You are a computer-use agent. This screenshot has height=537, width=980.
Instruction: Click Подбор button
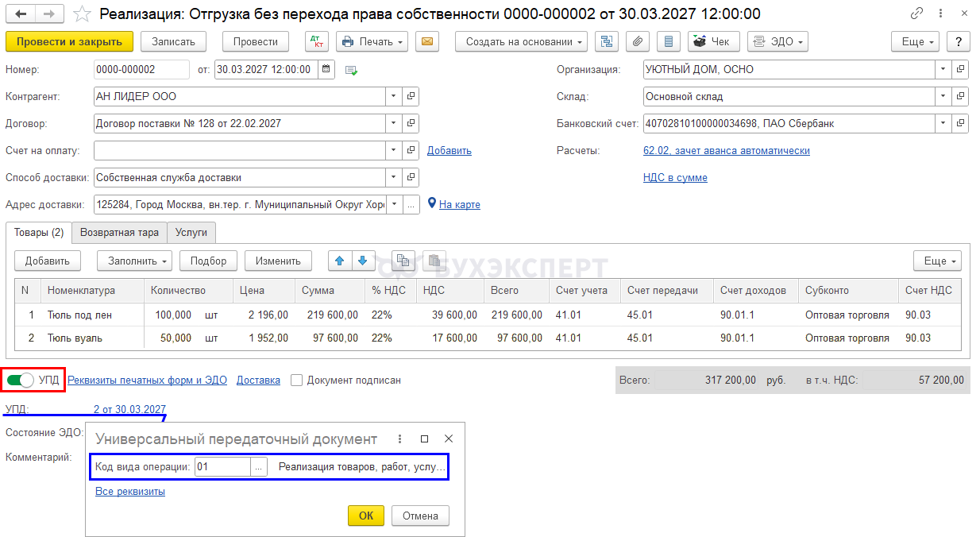coord(209,261)
